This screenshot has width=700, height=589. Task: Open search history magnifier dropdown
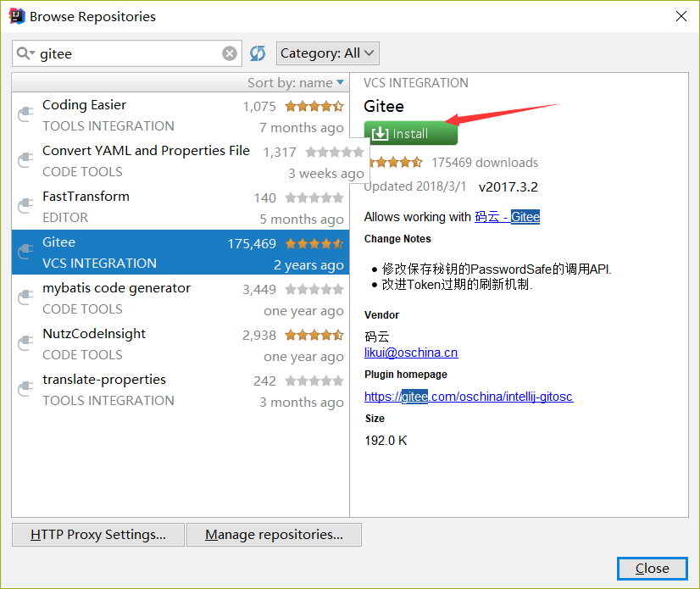25,53
